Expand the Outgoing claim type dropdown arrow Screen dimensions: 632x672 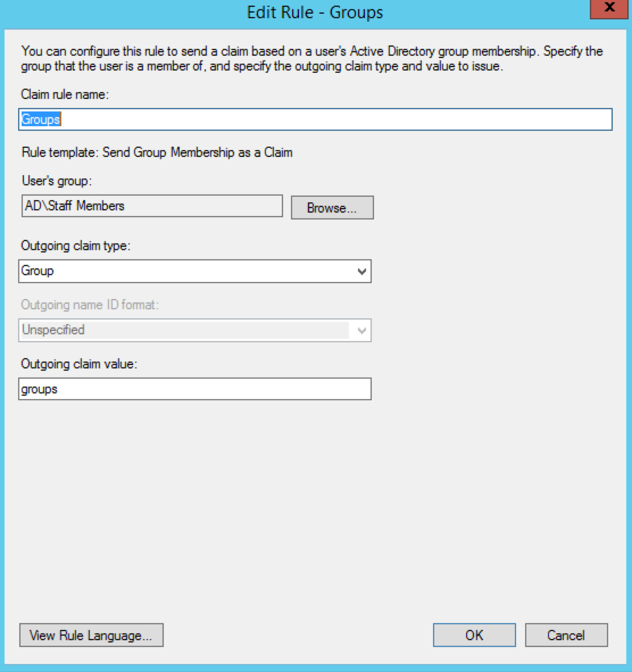pos(361,272)
